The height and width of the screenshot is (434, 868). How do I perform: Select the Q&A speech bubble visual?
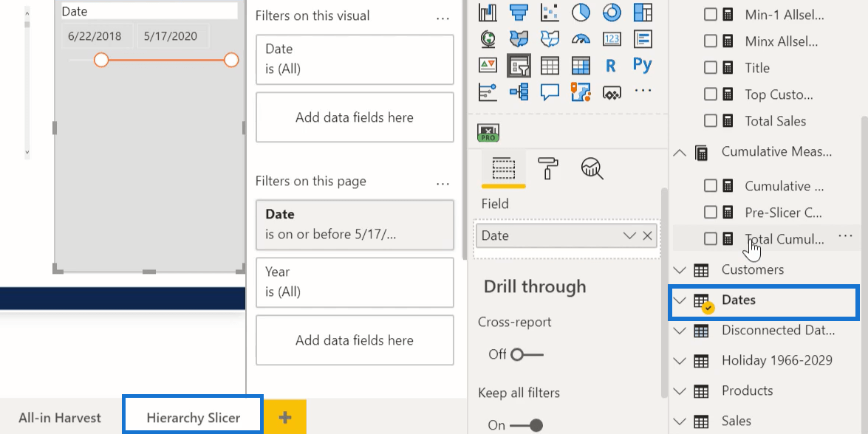pyautogui.click(x=550, y=92)
